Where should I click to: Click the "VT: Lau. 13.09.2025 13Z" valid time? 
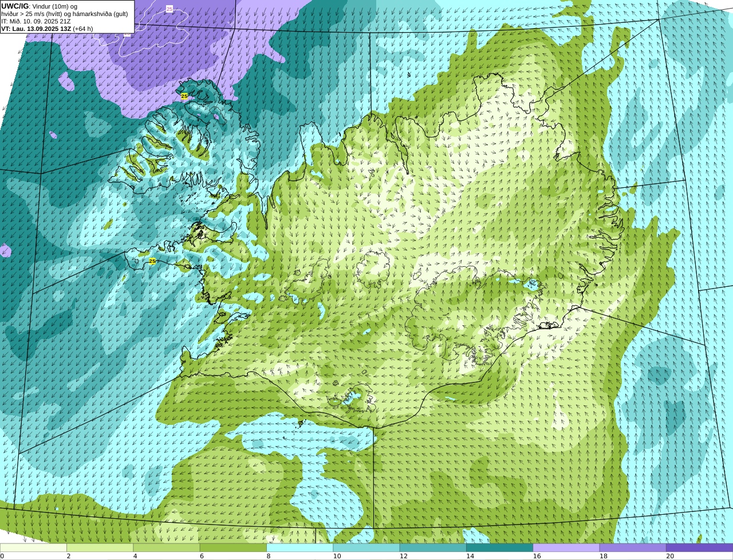pos(36,29)
